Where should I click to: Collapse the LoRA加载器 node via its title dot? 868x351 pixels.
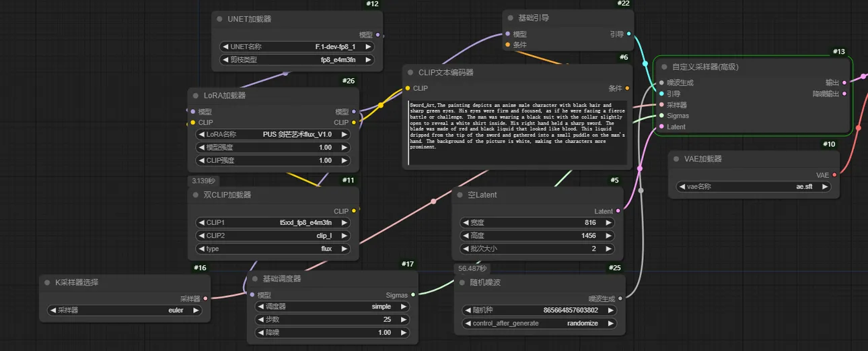196,96
